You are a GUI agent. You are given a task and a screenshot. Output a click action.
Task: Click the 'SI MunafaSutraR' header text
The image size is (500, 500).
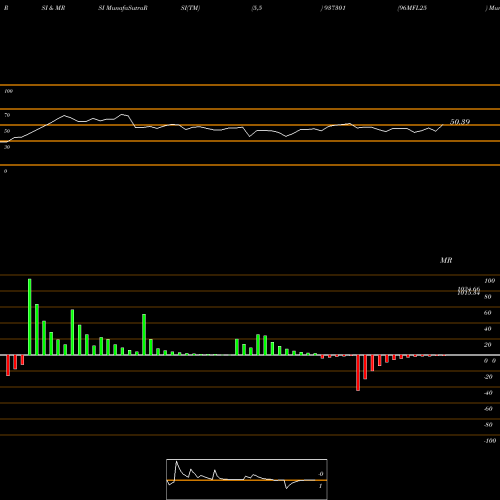tap(123, 8)
